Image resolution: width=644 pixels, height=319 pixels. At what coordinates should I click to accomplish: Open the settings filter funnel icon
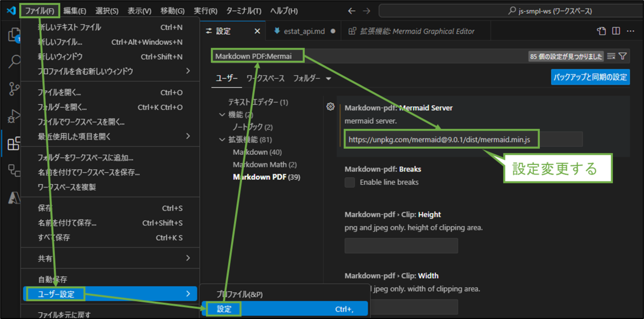pyautogui.click(x=623, y=56)
